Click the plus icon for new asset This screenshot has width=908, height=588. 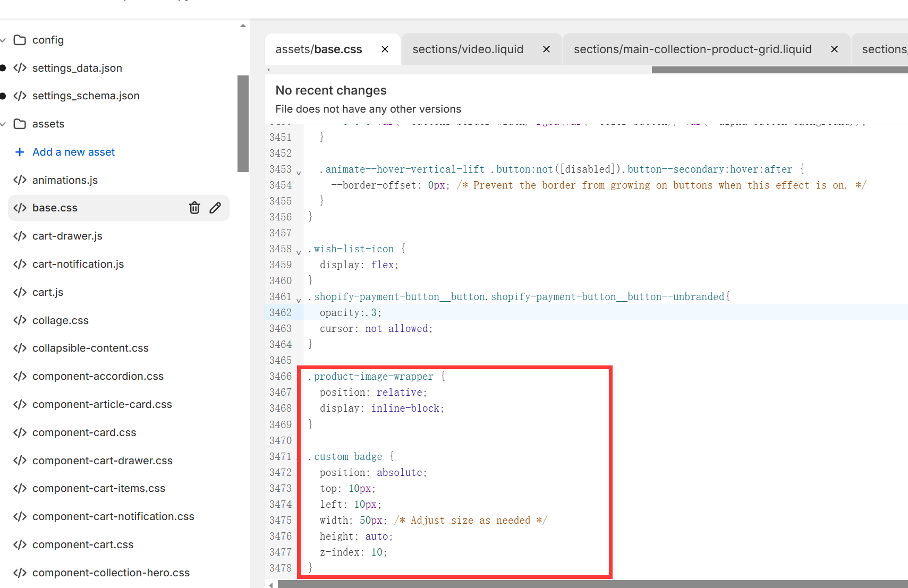[x=20, y=152]
